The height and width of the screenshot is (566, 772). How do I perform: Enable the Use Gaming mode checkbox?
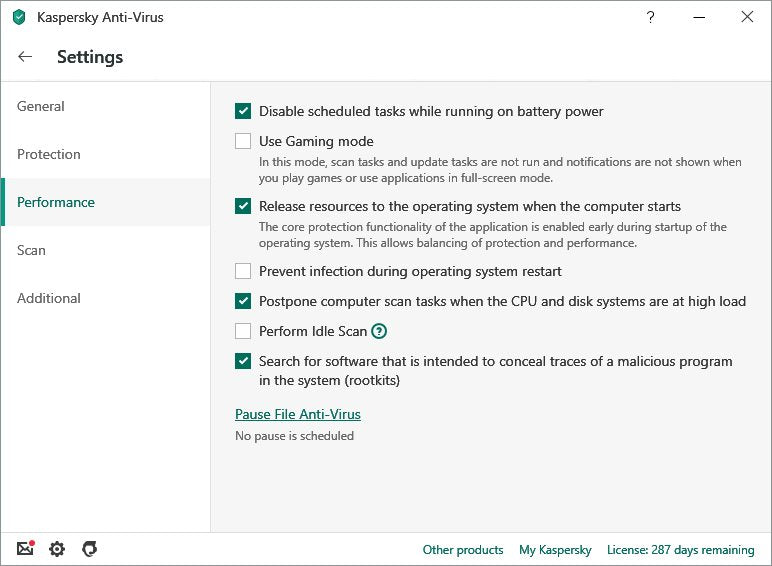coord(243,141)
